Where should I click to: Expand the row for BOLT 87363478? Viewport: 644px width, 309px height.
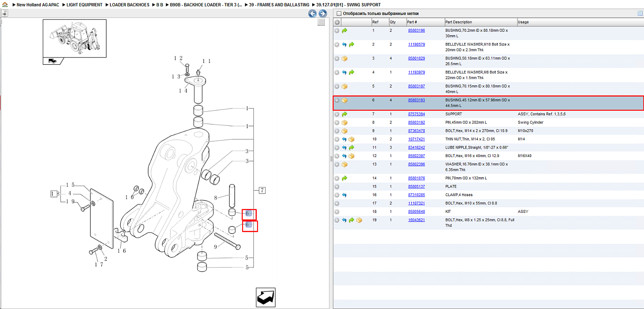(x=337, y=131)
